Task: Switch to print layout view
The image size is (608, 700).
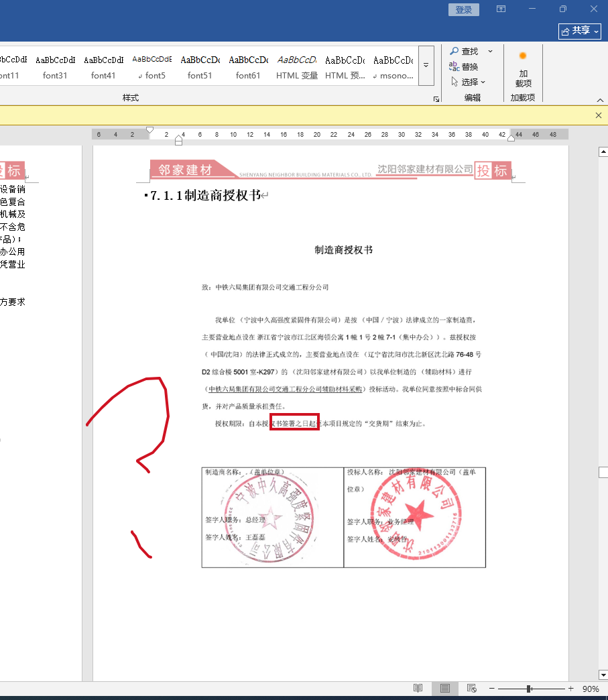Action: pos(444,689)
